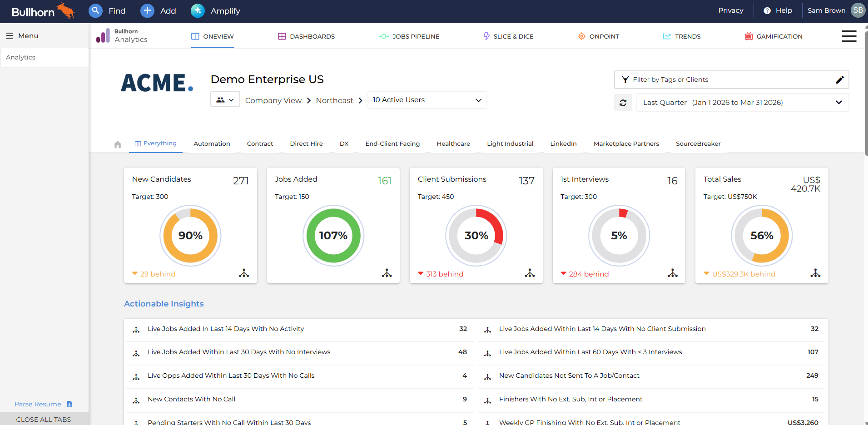
Task: Select the Automation category tab
Action: pos(212,143)
